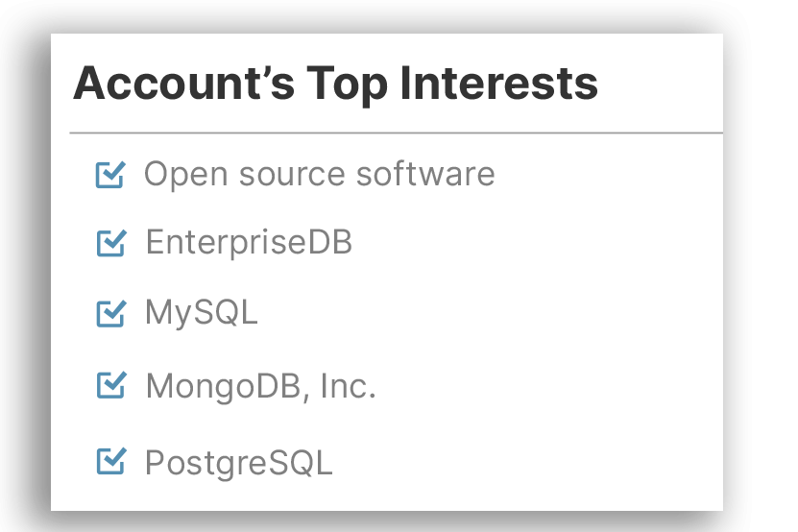Screen dimensions: 798x532
Task: Click the MySQL interest text
Action: pos(202,312)
